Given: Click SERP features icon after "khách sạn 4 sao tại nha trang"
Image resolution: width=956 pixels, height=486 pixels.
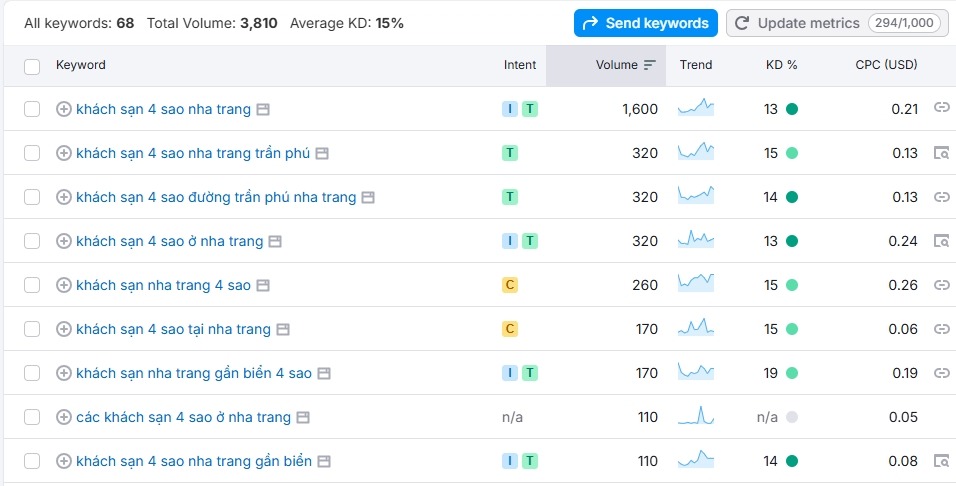Looking at the screenshot, I should point(283,329).
